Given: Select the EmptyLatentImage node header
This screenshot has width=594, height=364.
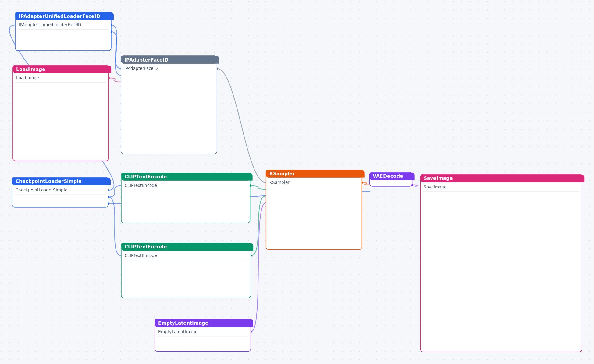Looking at the screenshot, I should point(204,323).
